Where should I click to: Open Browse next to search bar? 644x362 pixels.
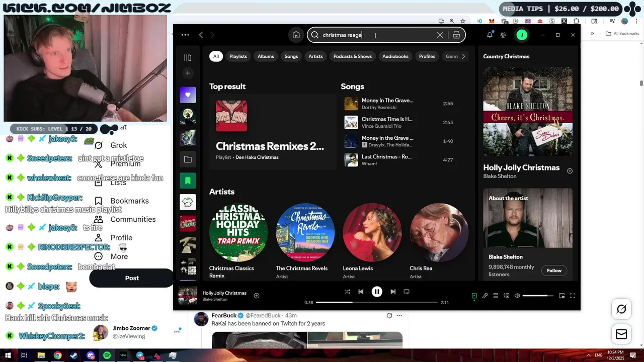pyautogui.click(x=456, y=35)
